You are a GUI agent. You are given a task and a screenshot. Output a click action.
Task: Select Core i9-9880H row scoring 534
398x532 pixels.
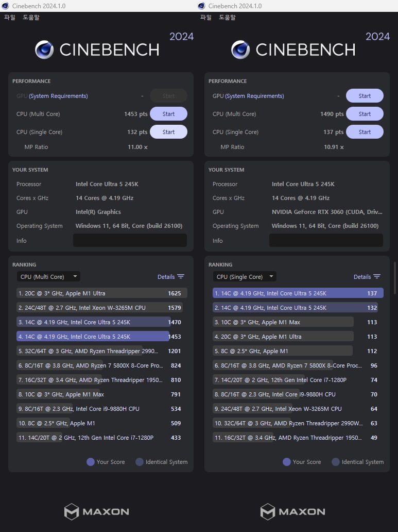point(102,409)
